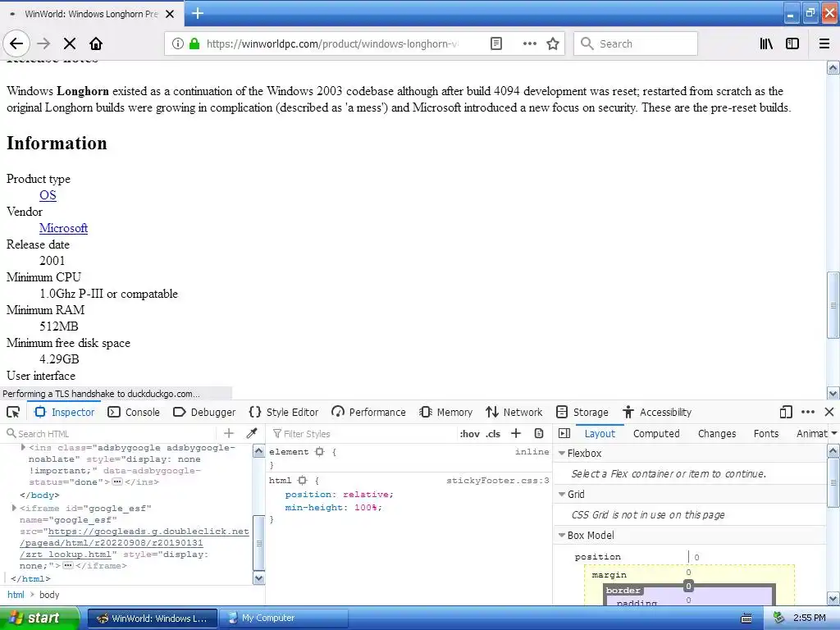Open the zrt_lookup.html iframe src link
The width and height of the screenshot is (840, 630).
pos(135,543)
